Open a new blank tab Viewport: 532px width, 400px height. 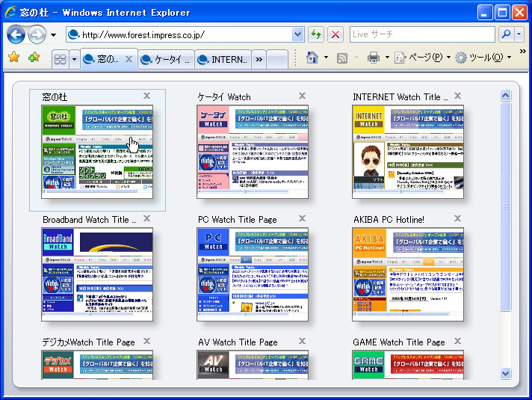[277, 59]
